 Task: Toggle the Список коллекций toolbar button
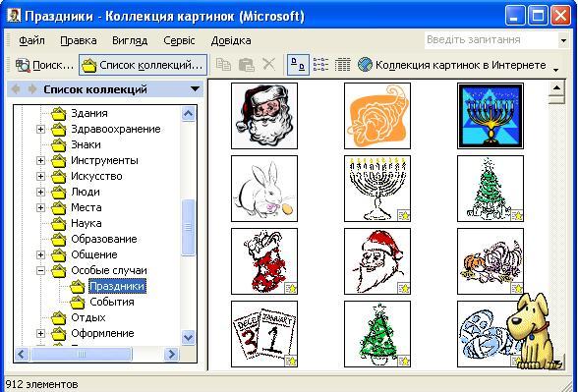pos(144,65)
